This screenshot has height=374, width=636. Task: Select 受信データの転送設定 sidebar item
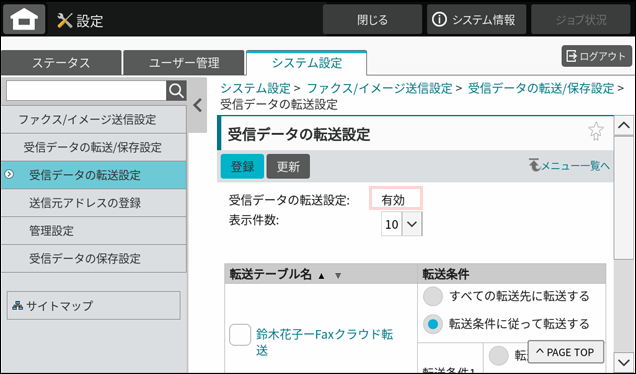tap(94, 175)
